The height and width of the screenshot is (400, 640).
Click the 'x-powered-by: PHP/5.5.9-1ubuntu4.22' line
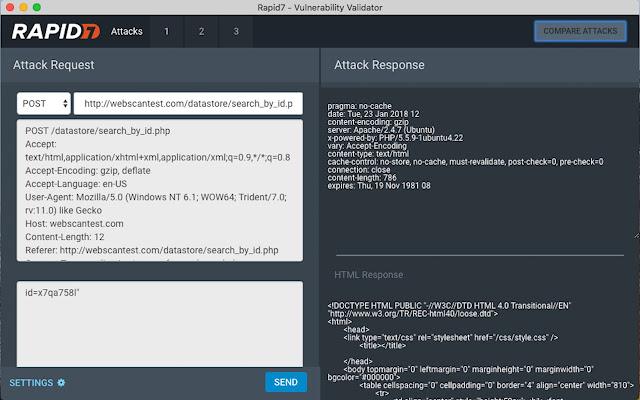(x=395, y=138)
